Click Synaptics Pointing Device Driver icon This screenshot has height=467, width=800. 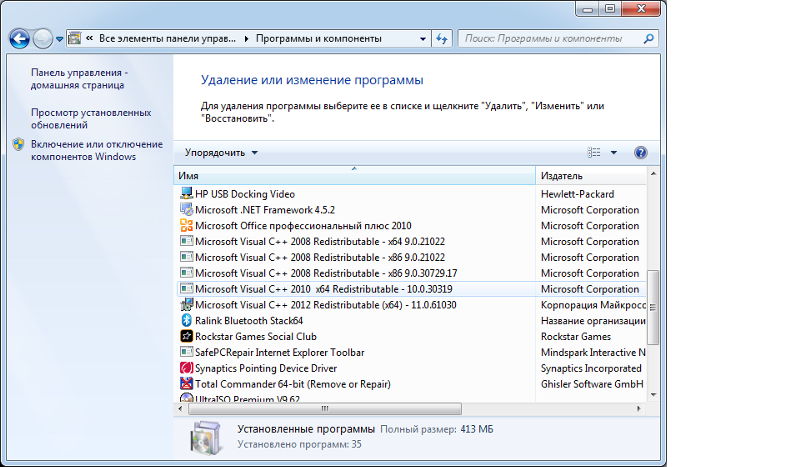[x=187, y=367]
